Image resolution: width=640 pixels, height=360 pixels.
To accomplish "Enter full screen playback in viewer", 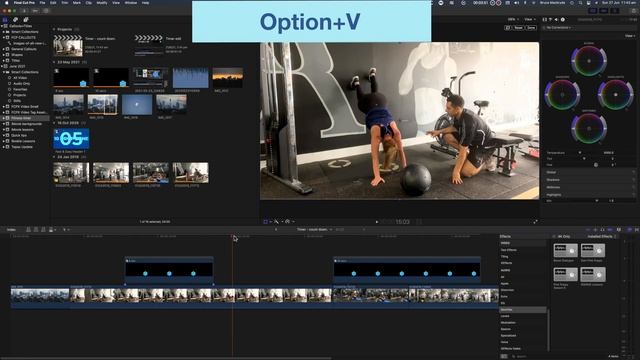I will 535,222.
